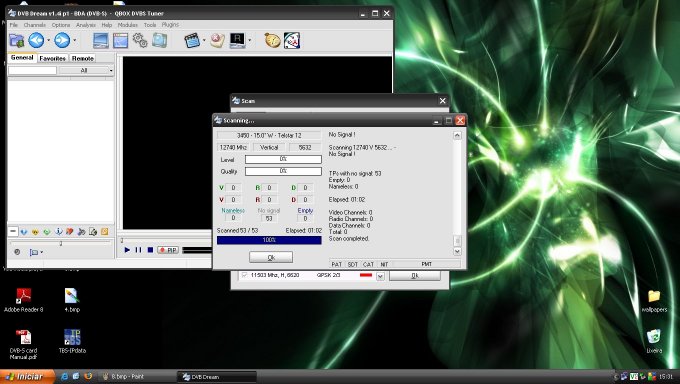Go to next channel with blue forward arrow

coord(62,40)
